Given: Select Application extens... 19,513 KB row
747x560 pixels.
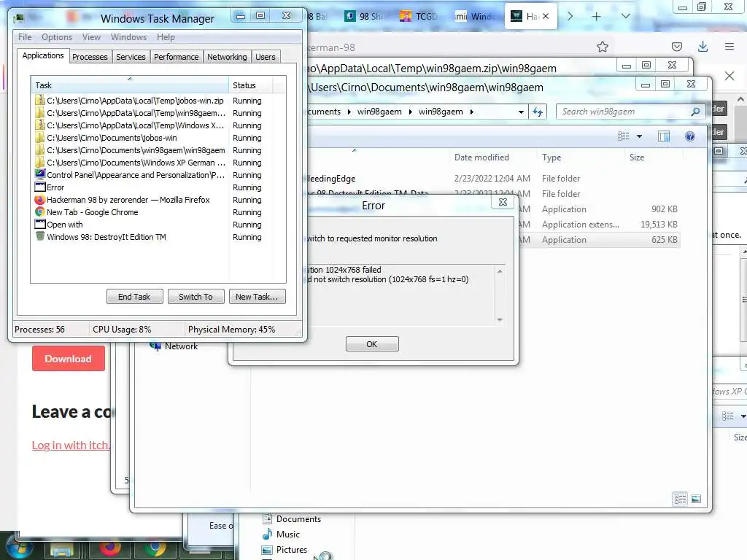Looking at the screenshot, I should (x=494, y=225).
